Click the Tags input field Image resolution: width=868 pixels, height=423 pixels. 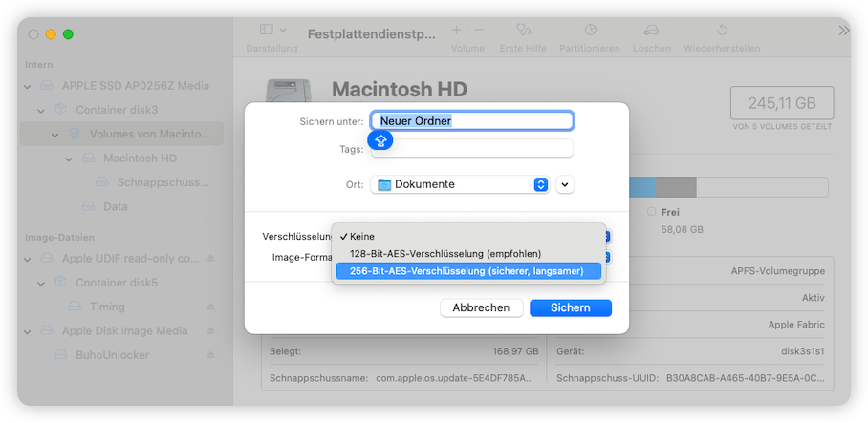coord(471,149)
